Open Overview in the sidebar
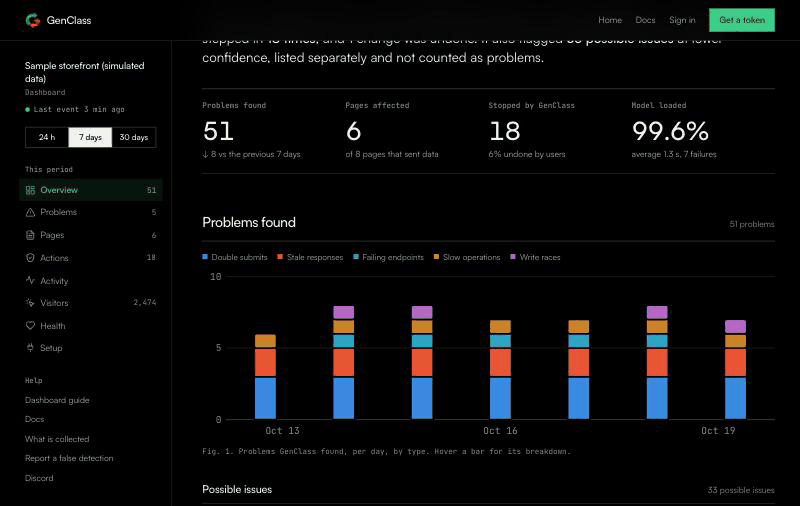The image size is (800, 506). click(91, 190)
